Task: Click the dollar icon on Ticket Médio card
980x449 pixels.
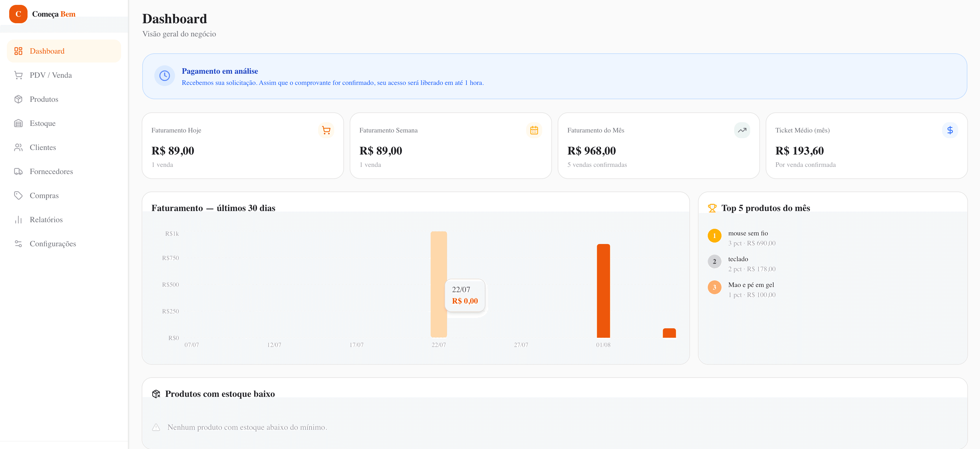Action: [950, 130]
